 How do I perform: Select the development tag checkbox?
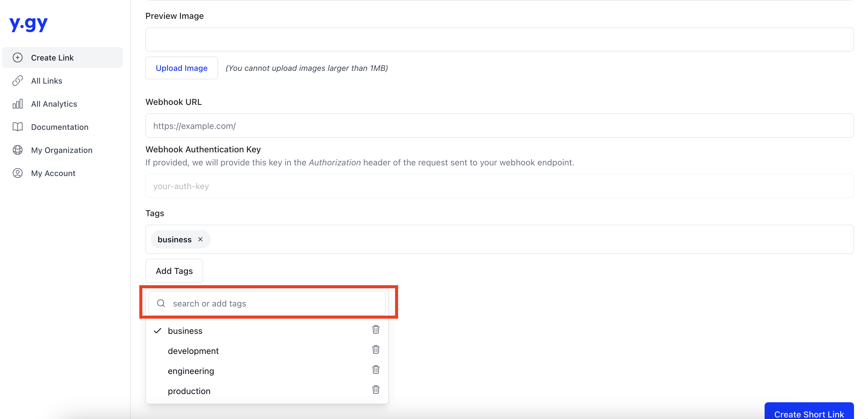(193, 350)
